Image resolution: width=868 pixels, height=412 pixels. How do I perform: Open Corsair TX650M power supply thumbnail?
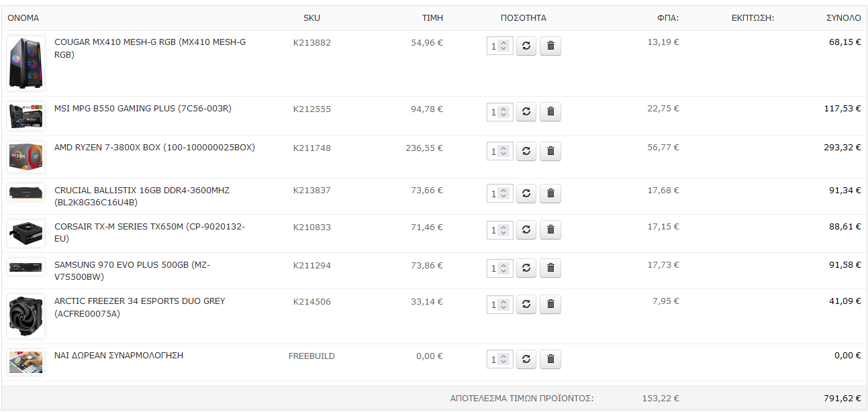pyautogui.click(x=26, y=234)
